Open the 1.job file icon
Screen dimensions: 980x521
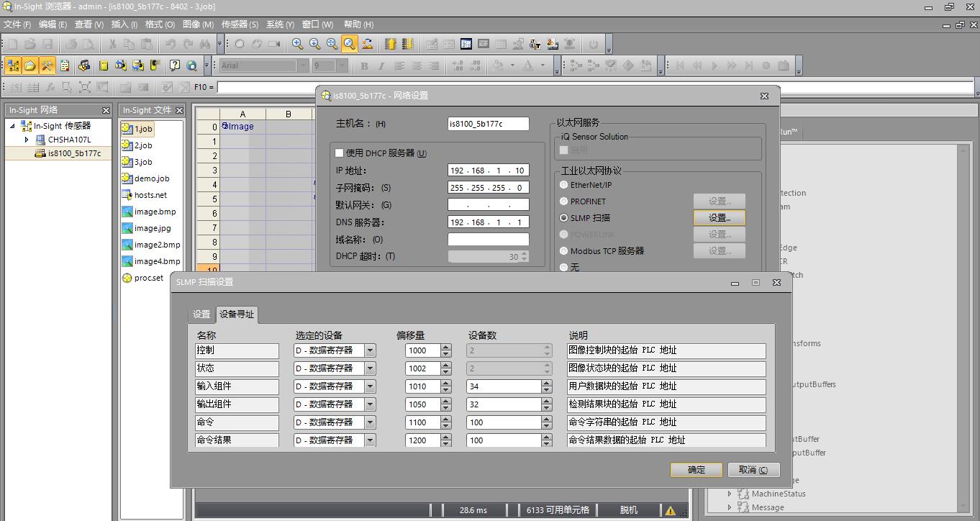click(x=127, y=129)
